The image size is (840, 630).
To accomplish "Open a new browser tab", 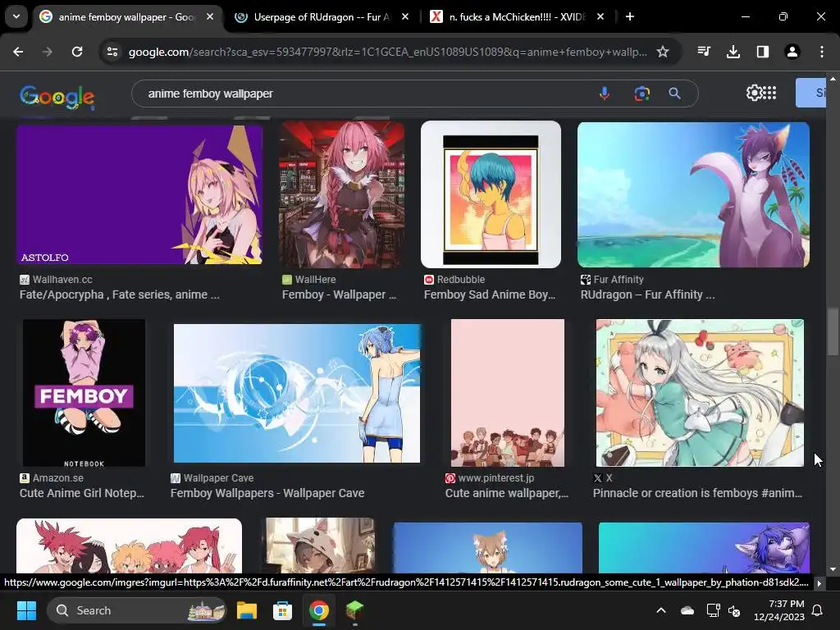I will (x=630, y=16).
